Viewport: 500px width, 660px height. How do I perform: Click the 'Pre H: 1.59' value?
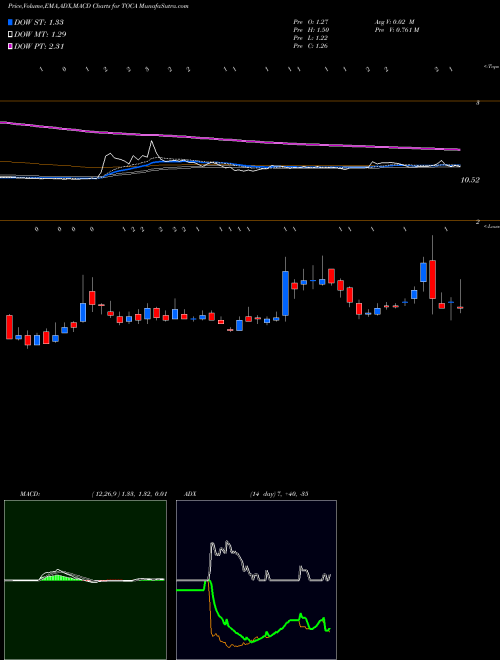click(311, 30)
